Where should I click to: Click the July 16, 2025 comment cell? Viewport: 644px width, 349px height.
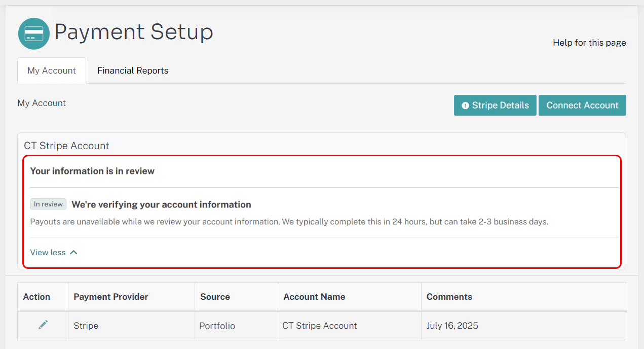pyautogui.click(x=523, y=326)
